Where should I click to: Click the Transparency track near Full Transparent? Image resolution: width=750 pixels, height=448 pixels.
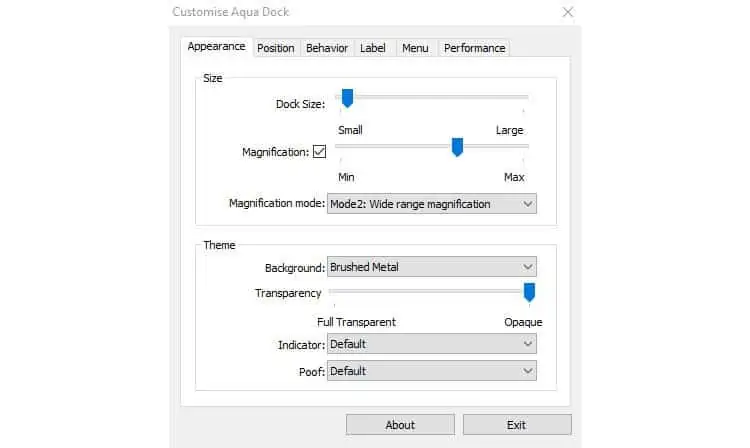point(339,291)
